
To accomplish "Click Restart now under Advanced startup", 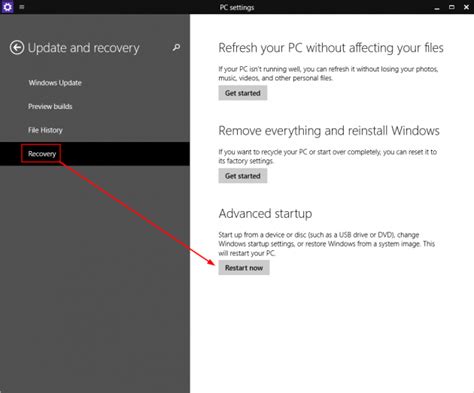I will point(244,268).
